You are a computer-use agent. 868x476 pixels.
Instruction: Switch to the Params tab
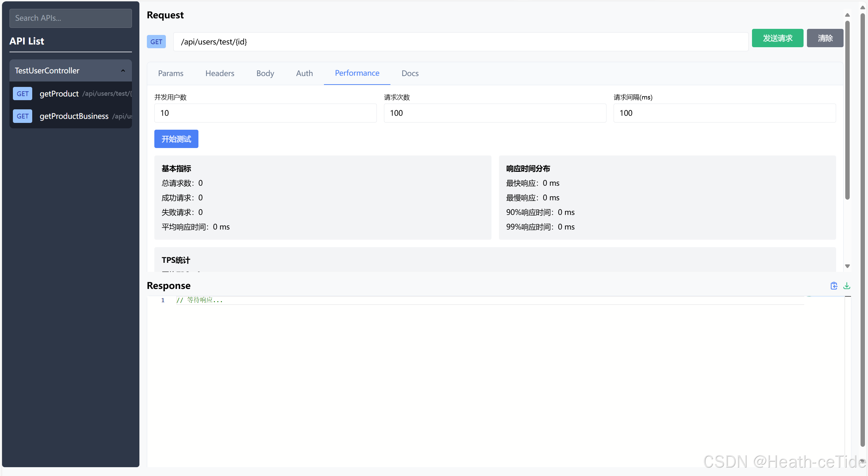171,73
